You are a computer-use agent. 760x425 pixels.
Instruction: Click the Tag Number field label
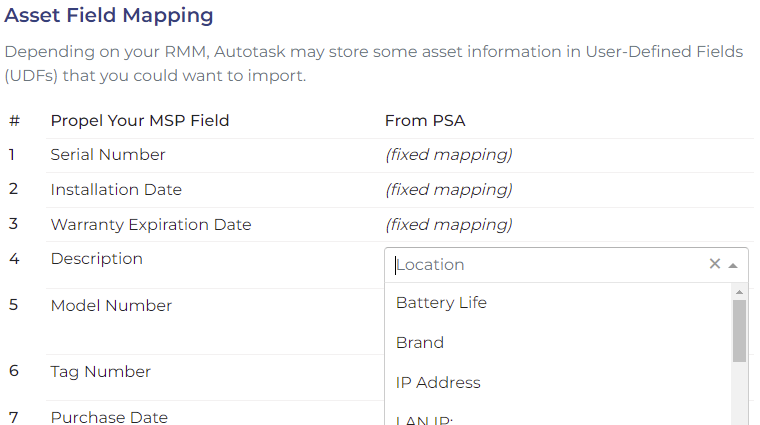(x=101, y=372)
